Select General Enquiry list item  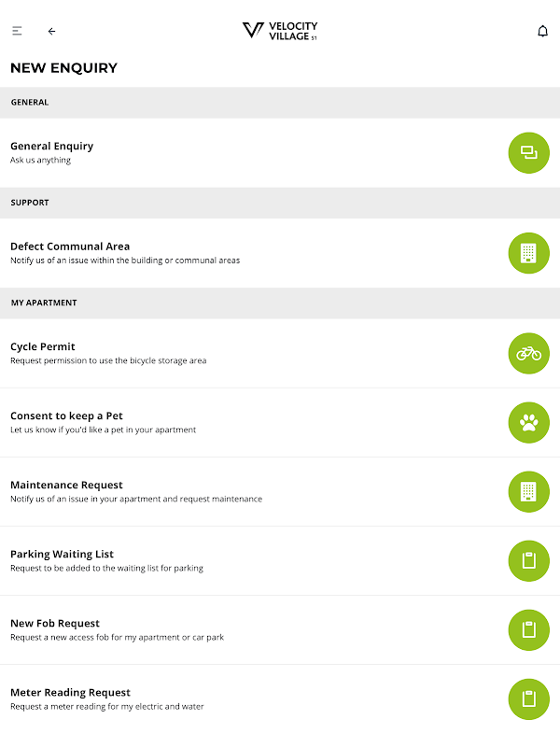coord(52,147)
